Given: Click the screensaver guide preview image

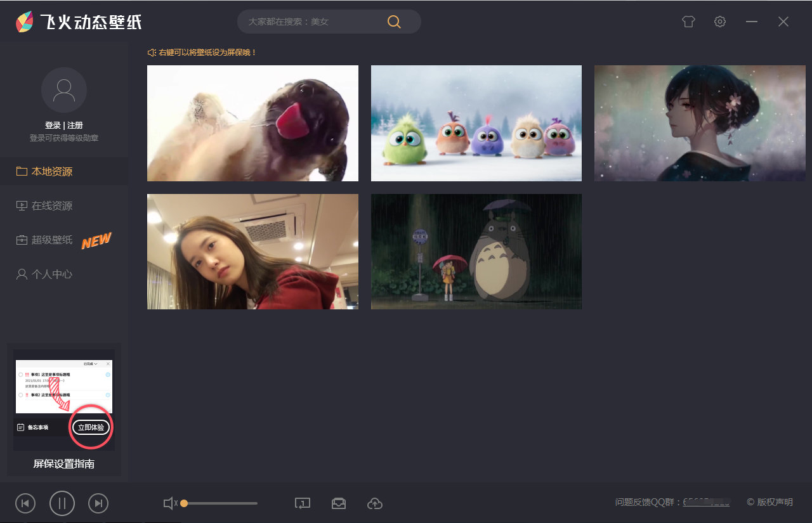Looking at the screenshot, I should click(x=64, y=399).
